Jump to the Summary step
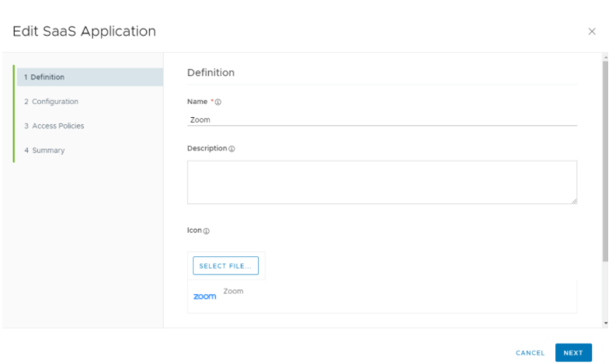 tap(44, 151)
